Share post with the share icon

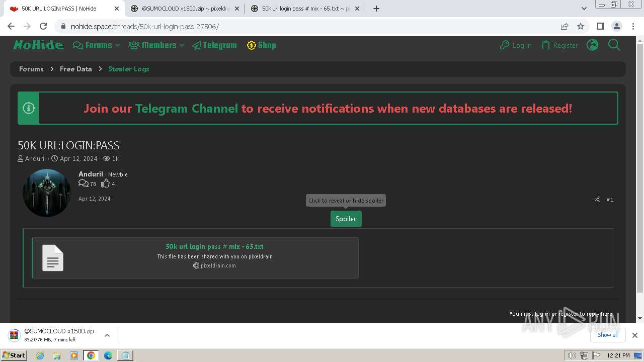597,200
